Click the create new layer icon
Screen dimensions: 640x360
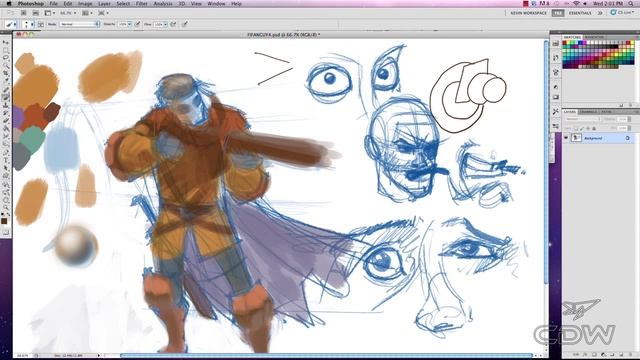click(620, 354)
